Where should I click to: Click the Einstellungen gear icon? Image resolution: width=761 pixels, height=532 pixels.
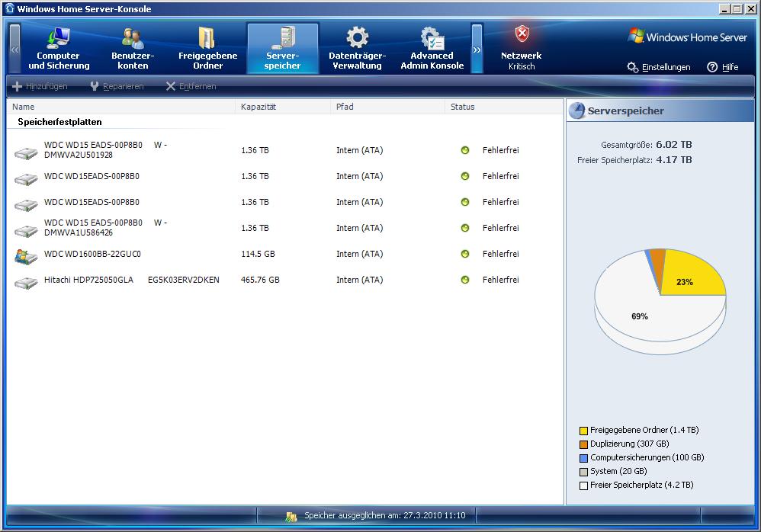[x=632, y=67]
